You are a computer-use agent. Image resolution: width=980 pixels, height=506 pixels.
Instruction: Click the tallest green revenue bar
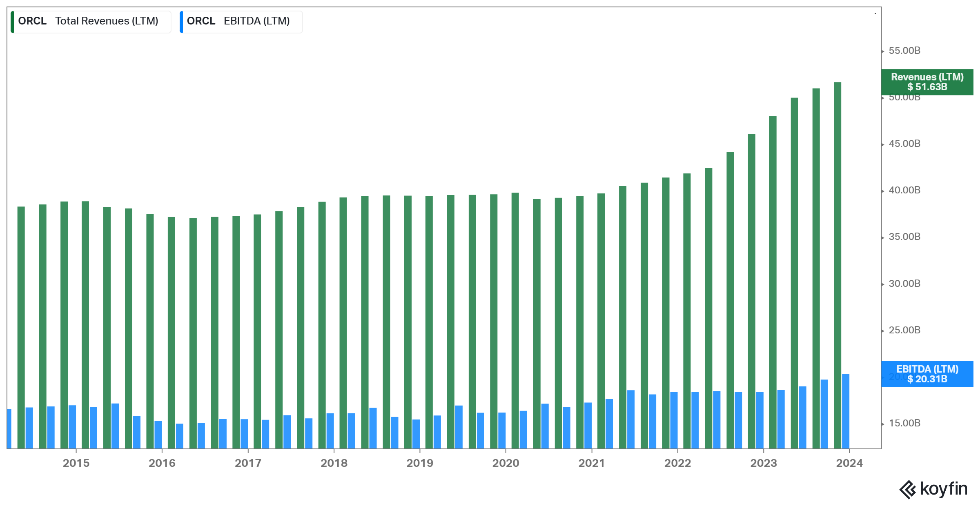[837, 265]
